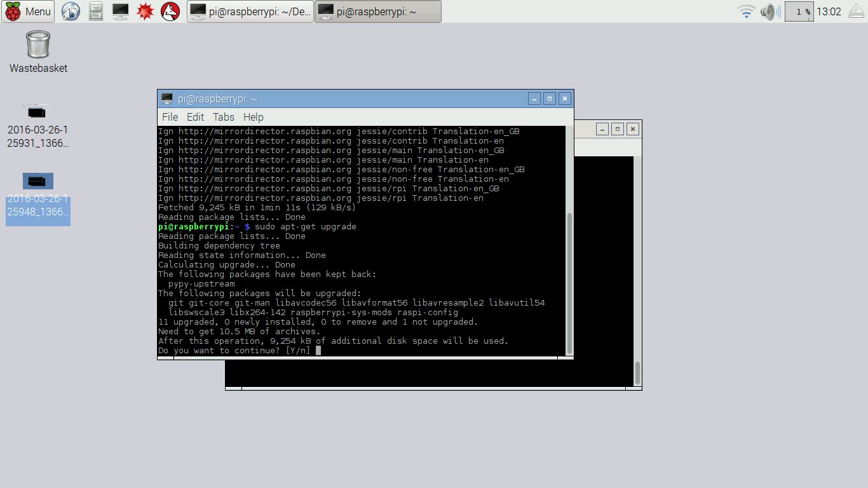868x488 pixels.
Task: Open the Edit menu in the terminal
Action: click(x=195, y=117)
